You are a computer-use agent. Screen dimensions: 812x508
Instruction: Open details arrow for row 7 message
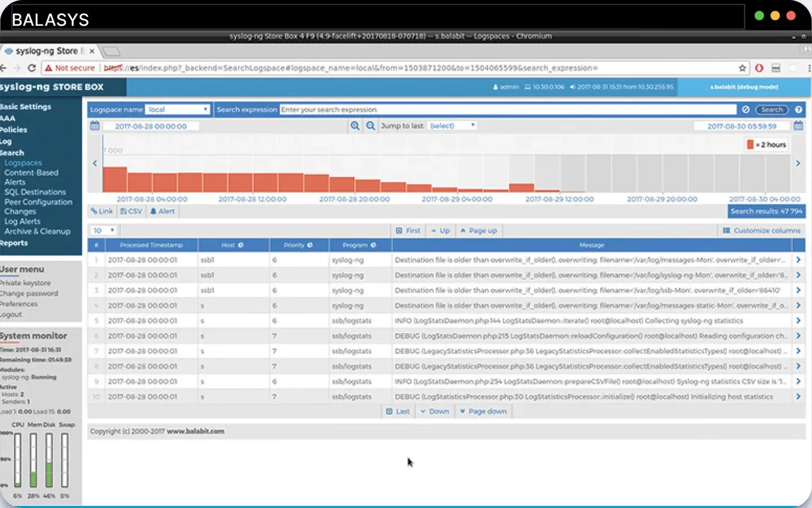point(798,351)
